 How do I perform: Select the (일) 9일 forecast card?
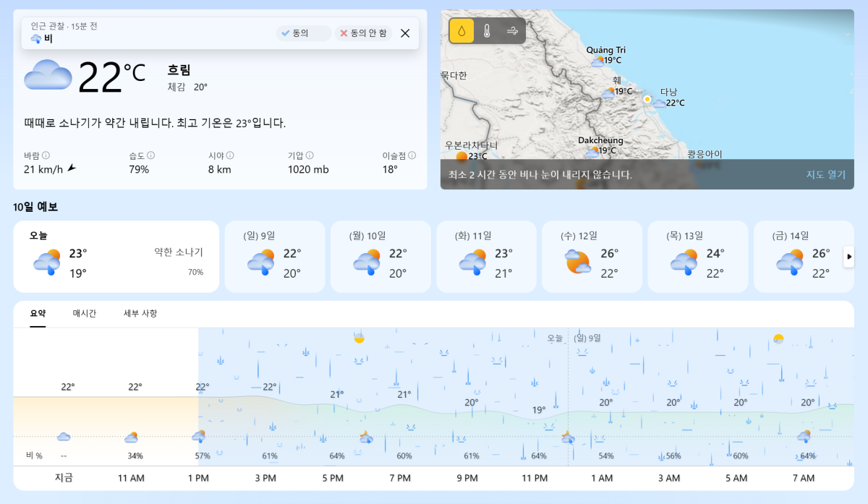[x=275, y=257]
